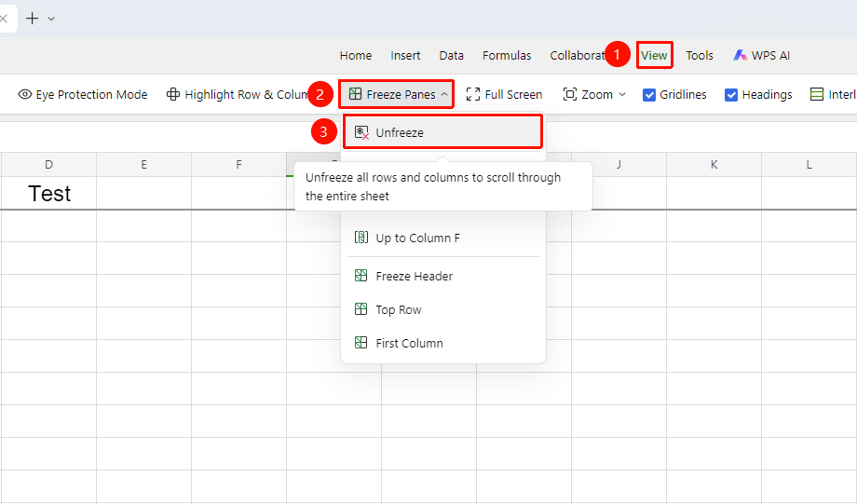
Task: Enable Eye Protection Mode
Action: 83,95
